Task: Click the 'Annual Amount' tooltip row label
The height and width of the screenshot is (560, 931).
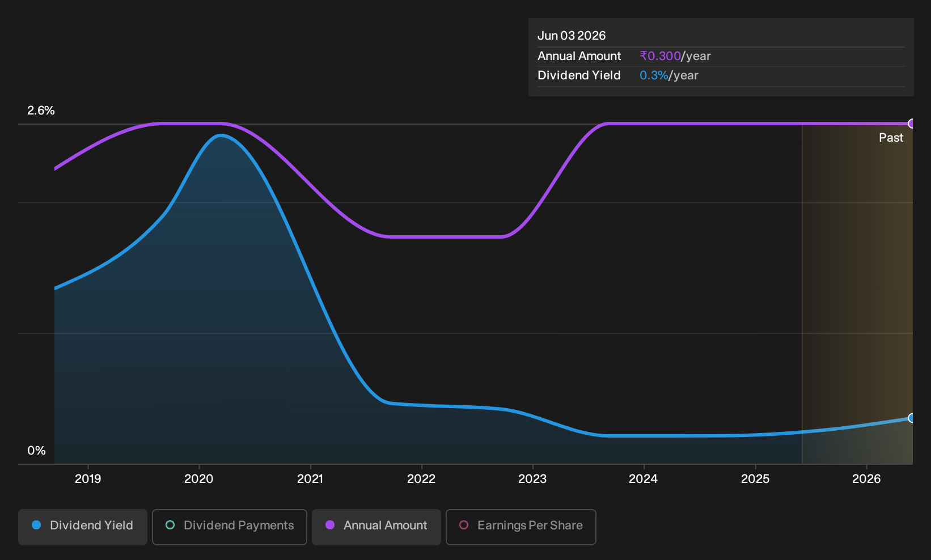Action: 579,56
